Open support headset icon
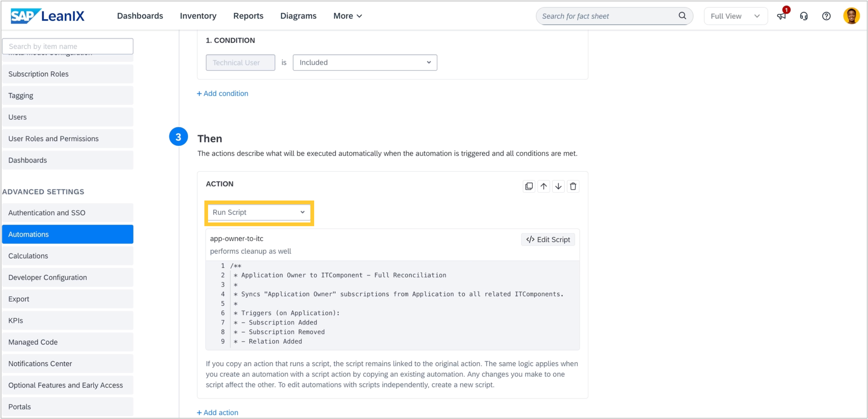Image resolution: width=868 pixels, height=419 pixels. (x=804, y=16)
